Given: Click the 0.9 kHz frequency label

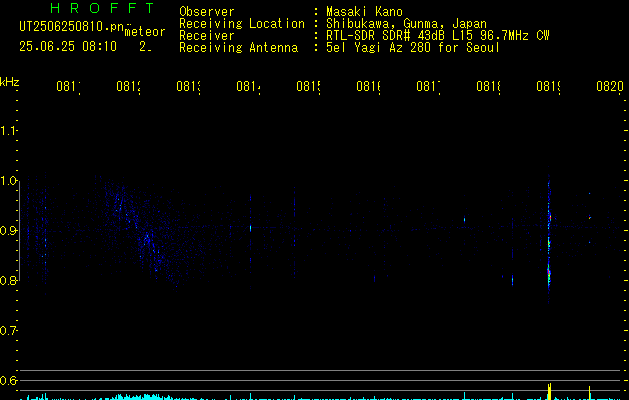Looking at the screenshot, I should (8, 230).
